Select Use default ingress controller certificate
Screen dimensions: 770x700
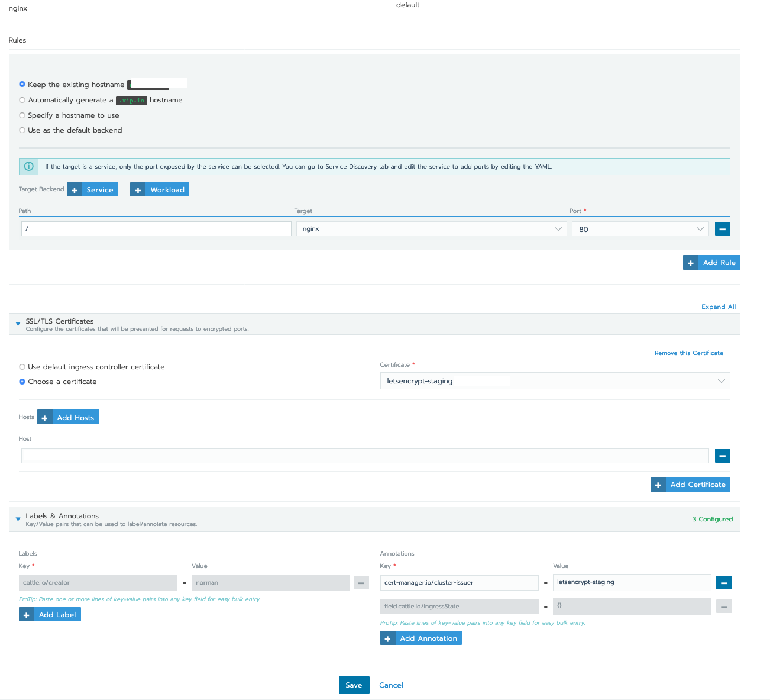pos(22,367)
